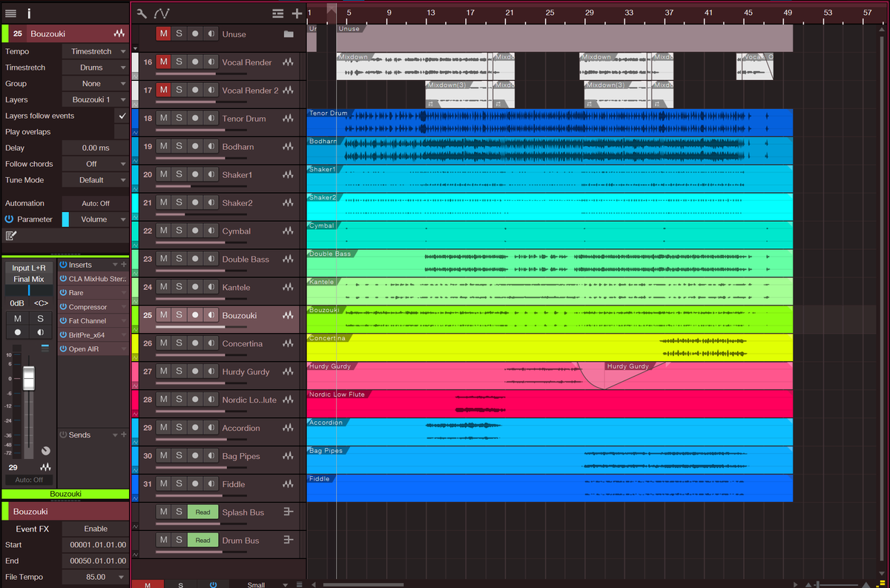Open the track list hamburger menu
This screenshot has width=890, height=588.
[x=10, y=13]
